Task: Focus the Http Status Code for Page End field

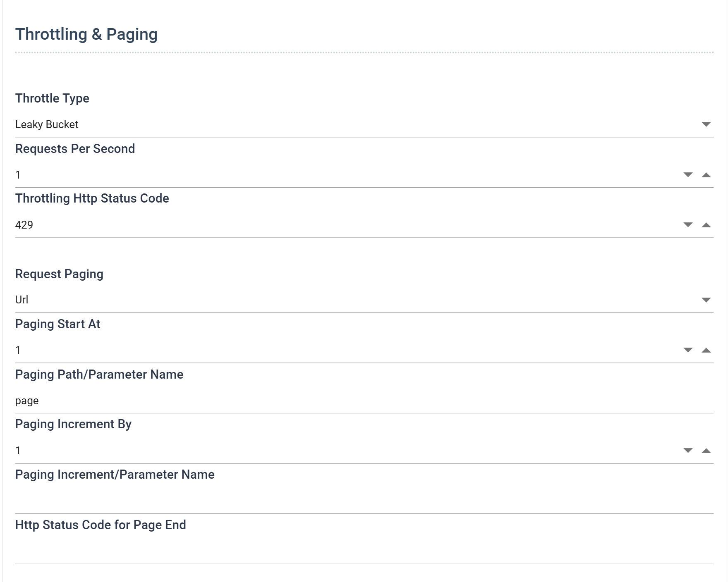Action: pos(364,551)
